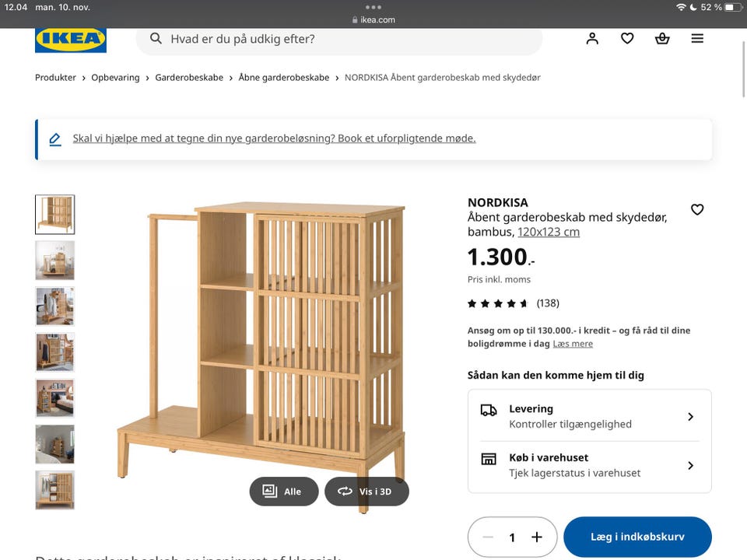The height and width of the screenshot is (560, 747).
Task: Open the user account profile icon
Action: coord(592,39)
